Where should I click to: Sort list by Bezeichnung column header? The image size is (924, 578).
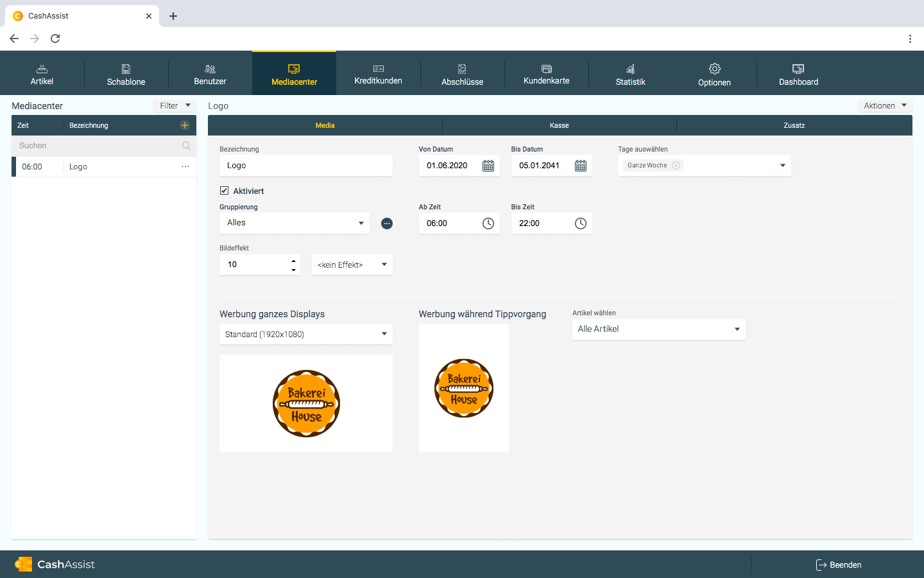(89, 125)
